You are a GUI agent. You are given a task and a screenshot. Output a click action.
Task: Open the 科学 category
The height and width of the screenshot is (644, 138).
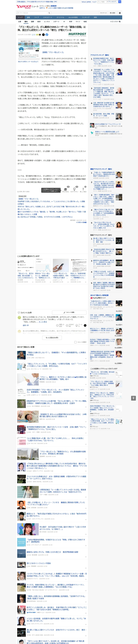[71, 21]
